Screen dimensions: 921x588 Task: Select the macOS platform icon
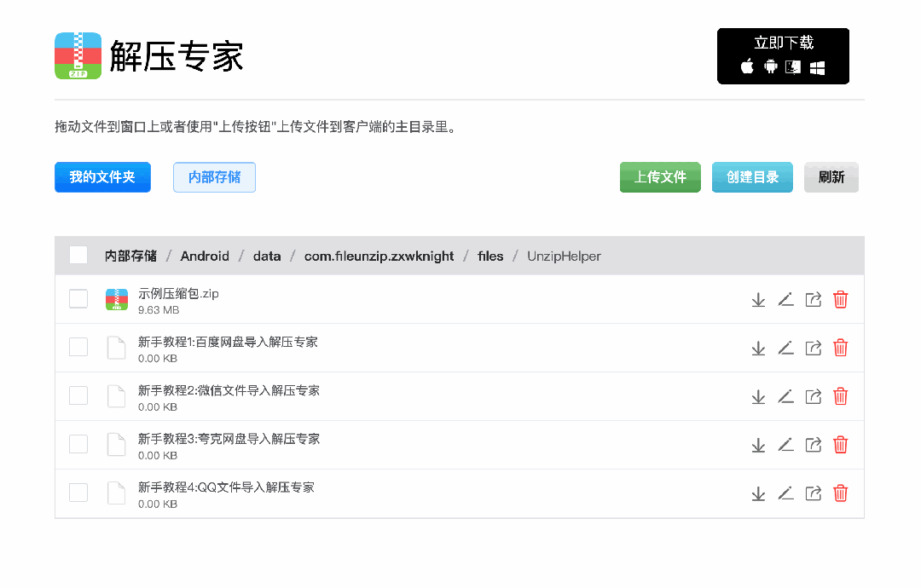click(792, 66)
